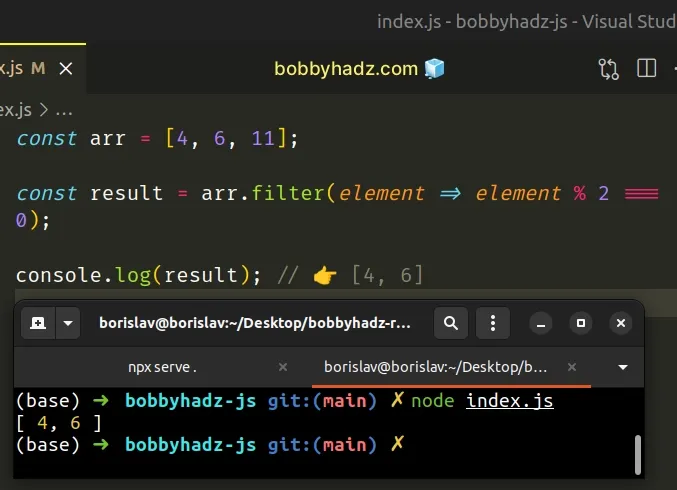
Task: Open the terminal three-dots menu
Action: pyautogui.click(x=493, y=323)
